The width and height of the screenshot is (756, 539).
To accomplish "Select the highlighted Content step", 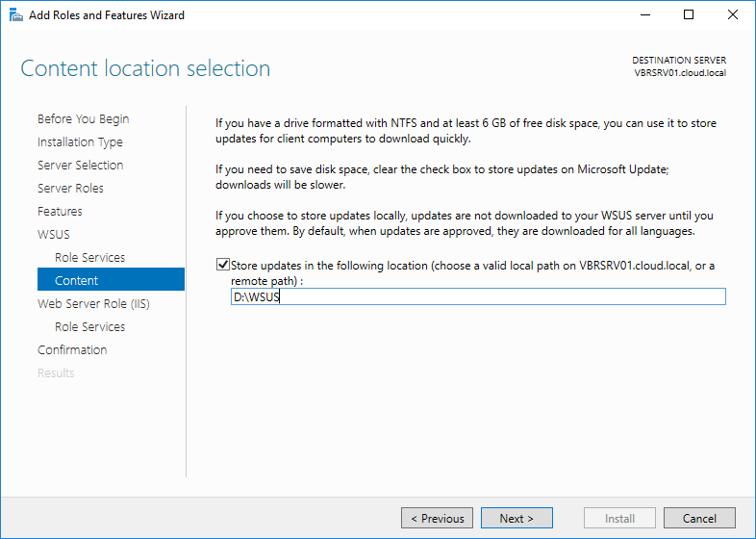I will pyautogui.click(x=77, y=281).
